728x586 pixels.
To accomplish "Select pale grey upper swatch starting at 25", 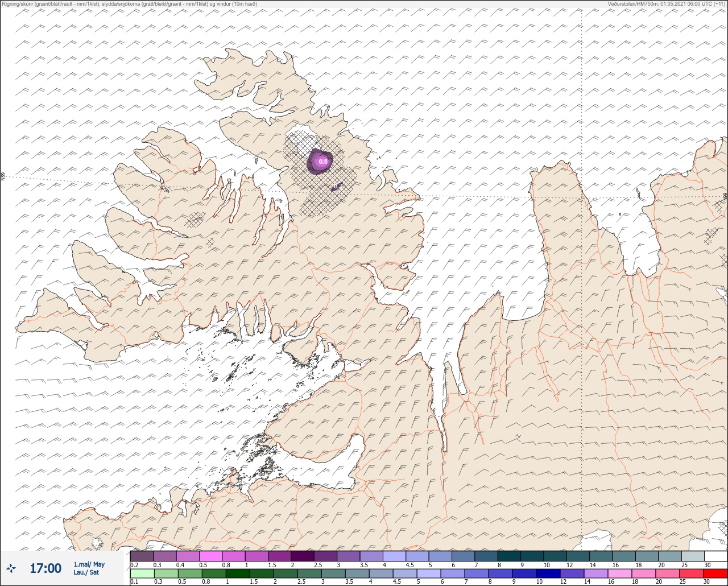I will pyautogui.click(x=693, y=556).
